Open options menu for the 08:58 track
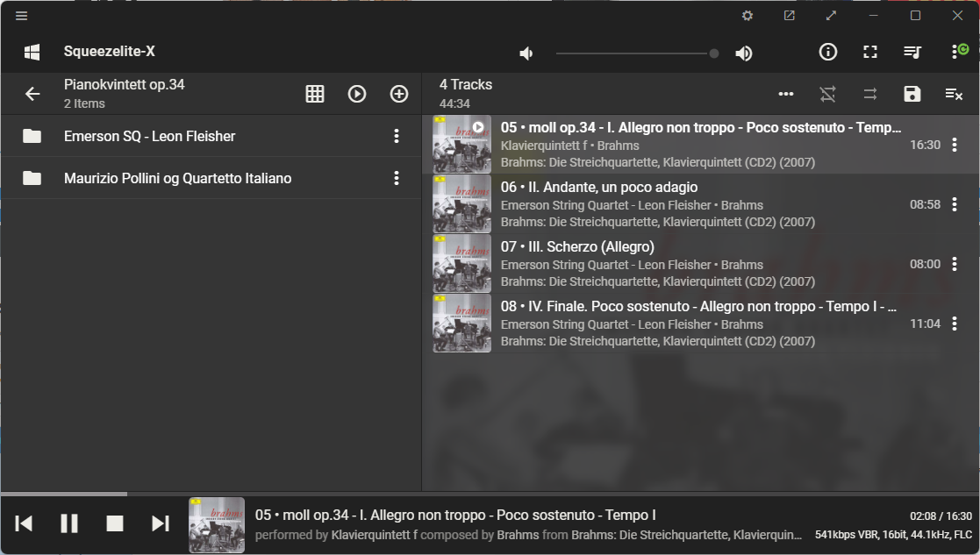This screenshot has height=555, width=980. pos(955,204)
